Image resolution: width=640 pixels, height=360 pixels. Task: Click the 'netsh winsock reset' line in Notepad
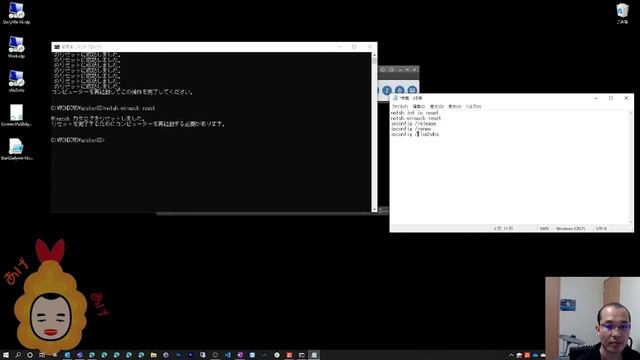coord(416,118)
